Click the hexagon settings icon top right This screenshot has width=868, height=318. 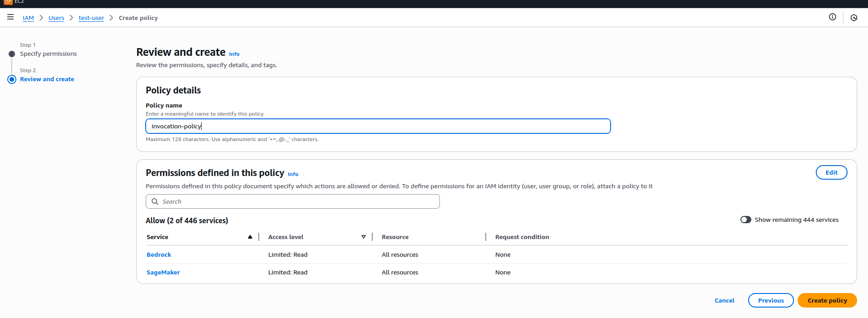[x=853, y=18]
